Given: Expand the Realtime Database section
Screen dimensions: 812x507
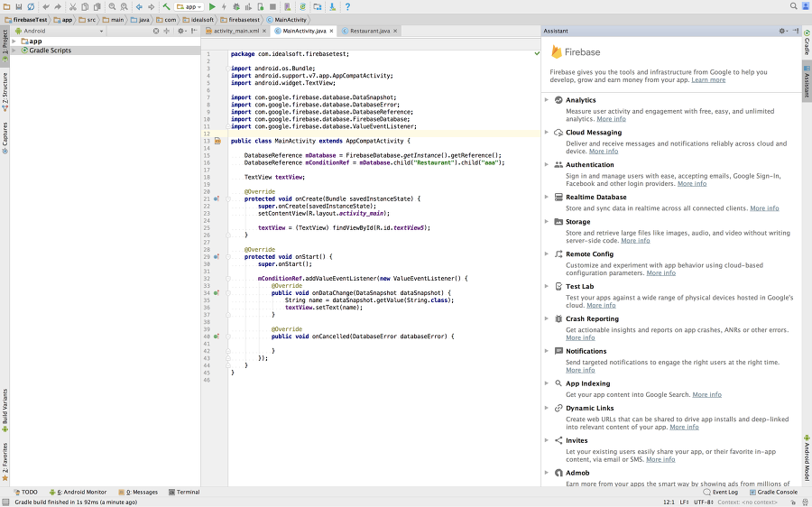Looking at the screenshot, I should tap(547, 197).
